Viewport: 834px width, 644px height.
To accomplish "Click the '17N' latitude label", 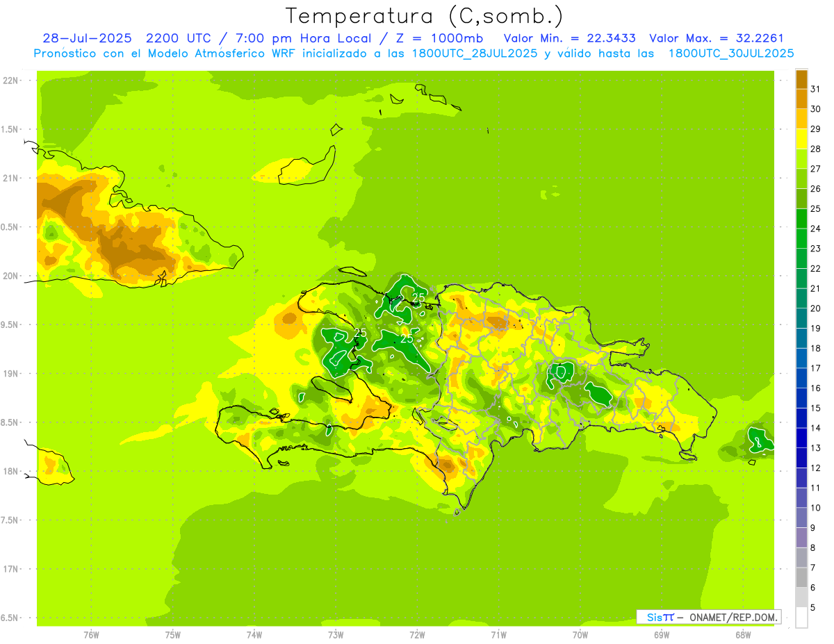I will pos(10,569).
